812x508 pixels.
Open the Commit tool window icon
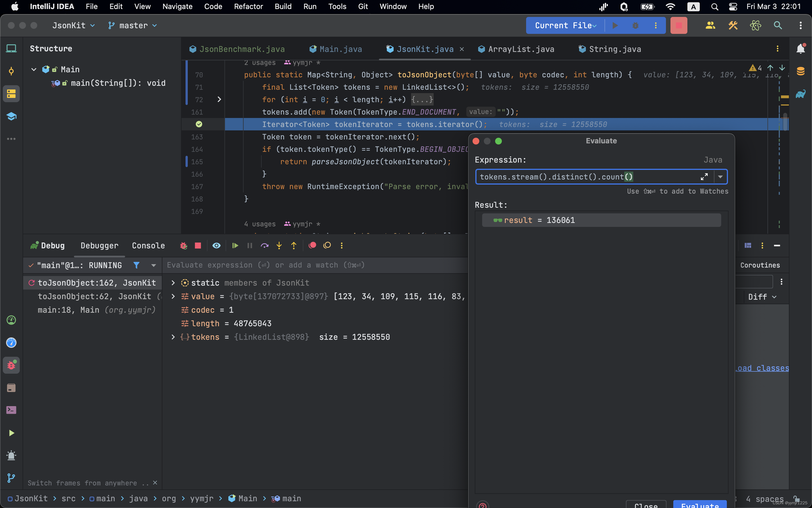11,71
